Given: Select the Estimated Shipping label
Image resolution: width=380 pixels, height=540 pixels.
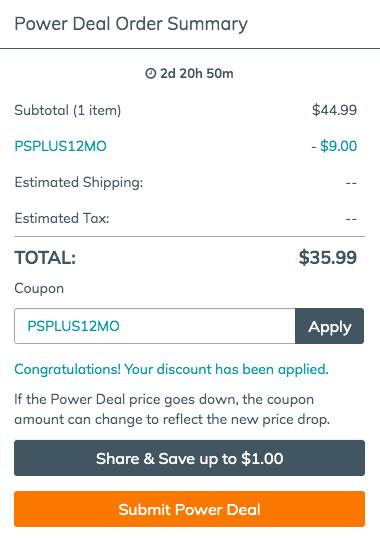Looking at the screenshot, I should click(x=79, y=183).
